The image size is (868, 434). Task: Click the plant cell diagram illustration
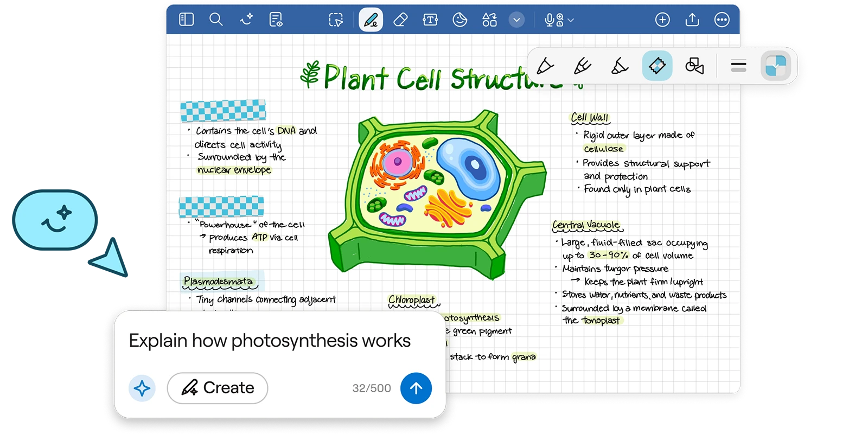437,194
